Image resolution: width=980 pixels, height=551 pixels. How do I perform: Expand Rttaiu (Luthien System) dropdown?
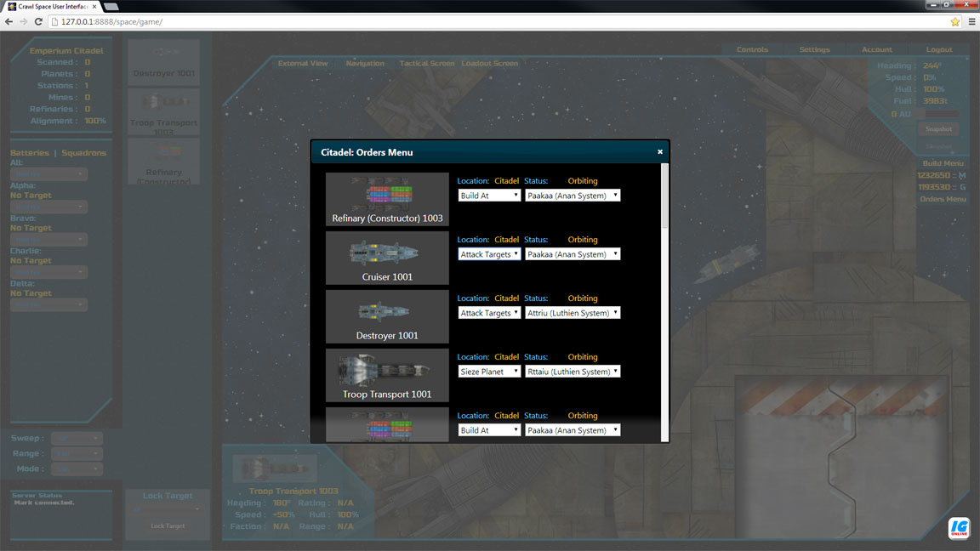573,372
